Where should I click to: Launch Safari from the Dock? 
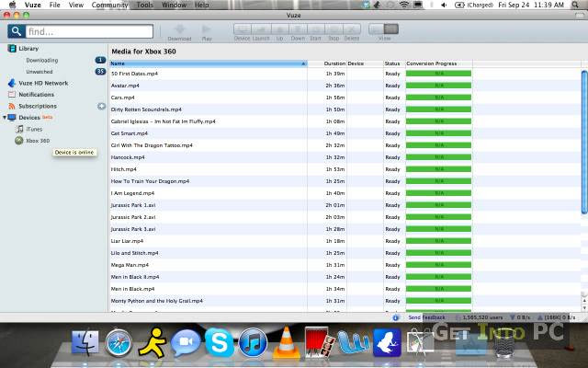pos(119,343)
